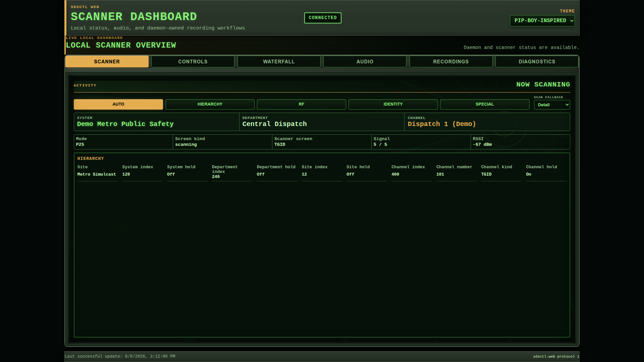Viewport: 644px width, 362px height.
Task: Select the Special activity view button
Action: coord(485,104)
